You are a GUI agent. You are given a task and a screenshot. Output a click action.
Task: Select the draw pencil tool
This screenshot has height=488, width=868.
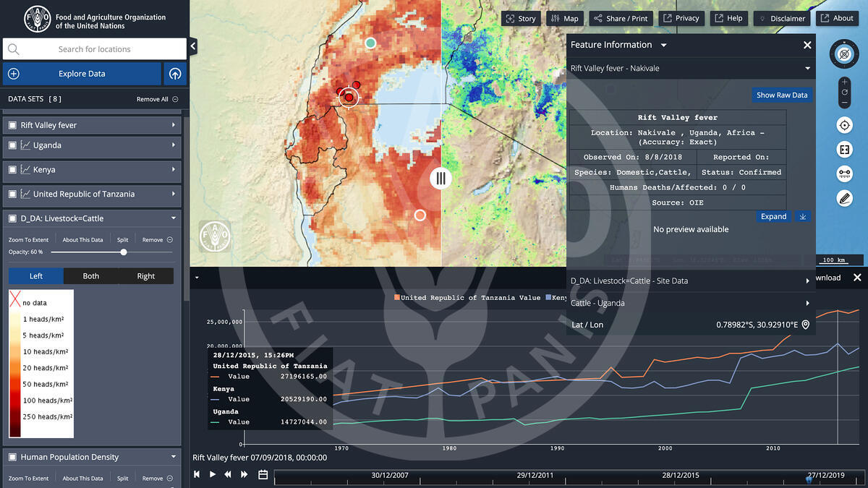click(x=844, y=197)
